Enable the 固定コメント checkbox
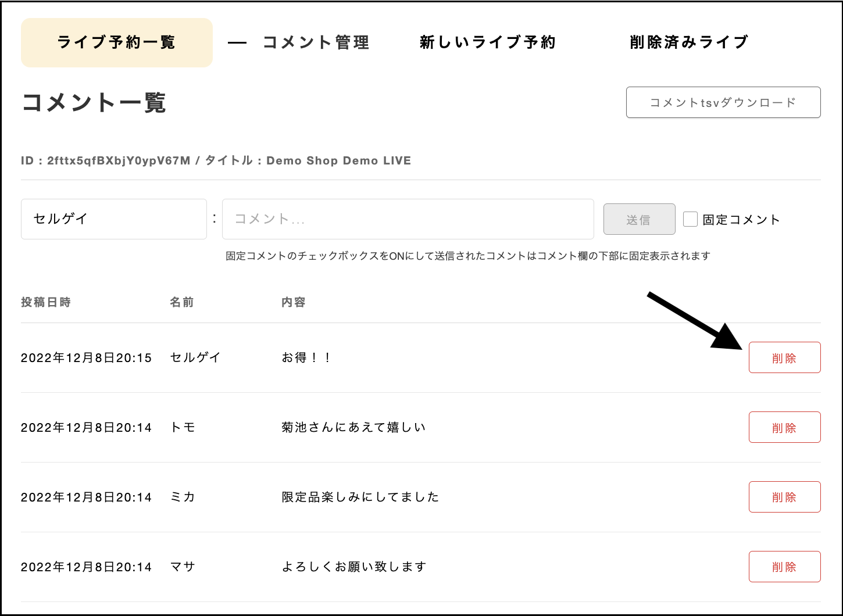 [x=690, y=219]
